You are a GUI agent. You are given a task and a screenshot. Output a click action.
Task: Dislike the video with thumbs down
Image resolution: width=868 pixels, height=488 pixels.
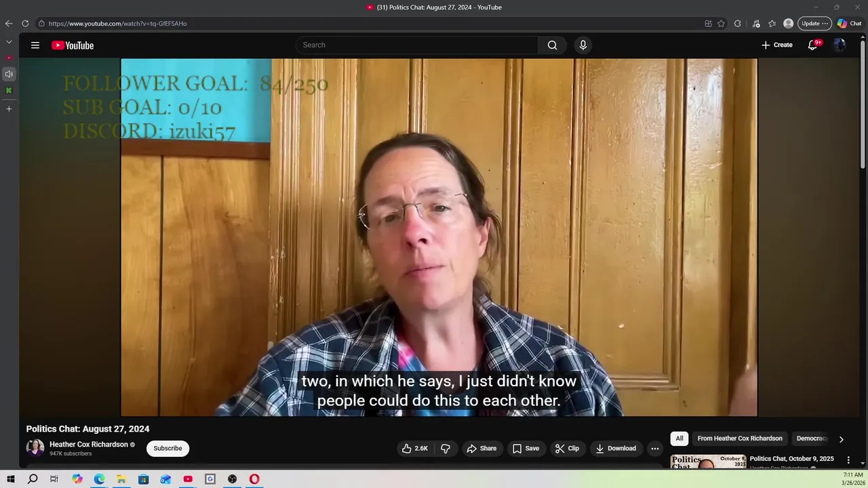pyautogui.click(x=446, y=449)
